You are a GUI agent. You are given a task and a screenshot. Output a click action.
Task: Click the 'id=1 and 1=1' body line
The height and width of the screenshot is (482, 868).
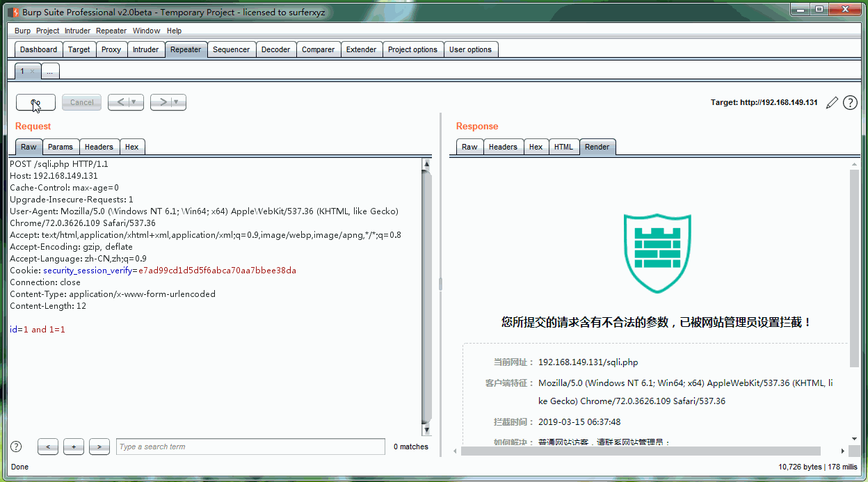click(x=38, y=330)
